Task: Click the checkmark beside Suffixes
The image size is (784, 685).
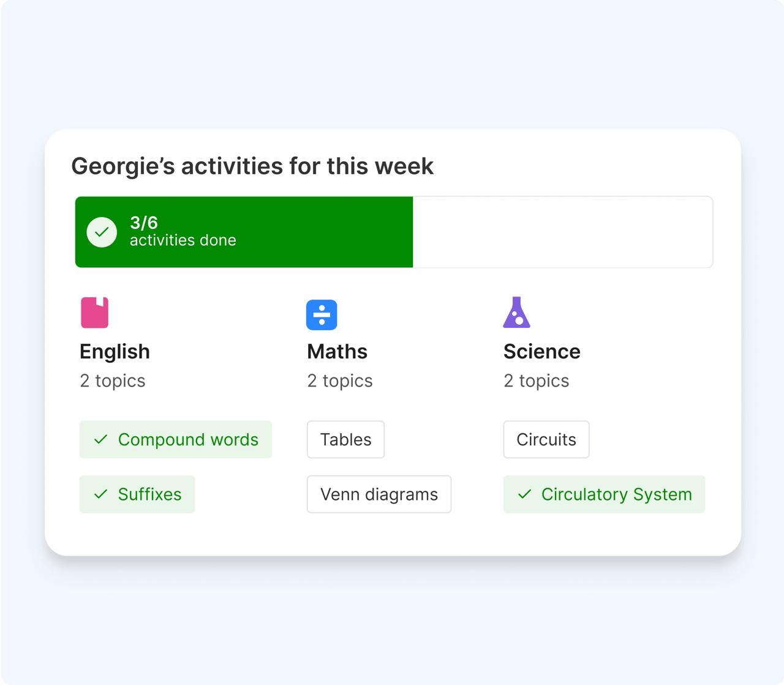Action: 101,494
